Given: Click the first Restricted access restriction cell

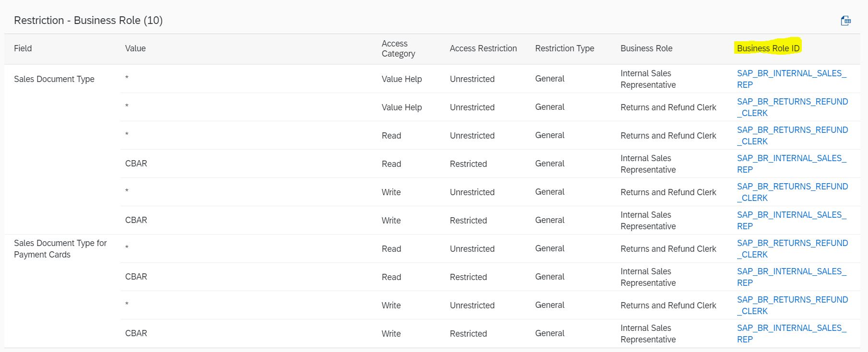Looking at the screenshot, I should tap(469, 164).
